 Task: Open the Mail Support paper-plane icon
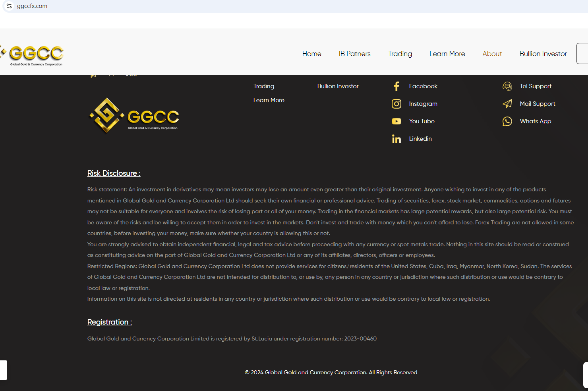coord(507,103)
